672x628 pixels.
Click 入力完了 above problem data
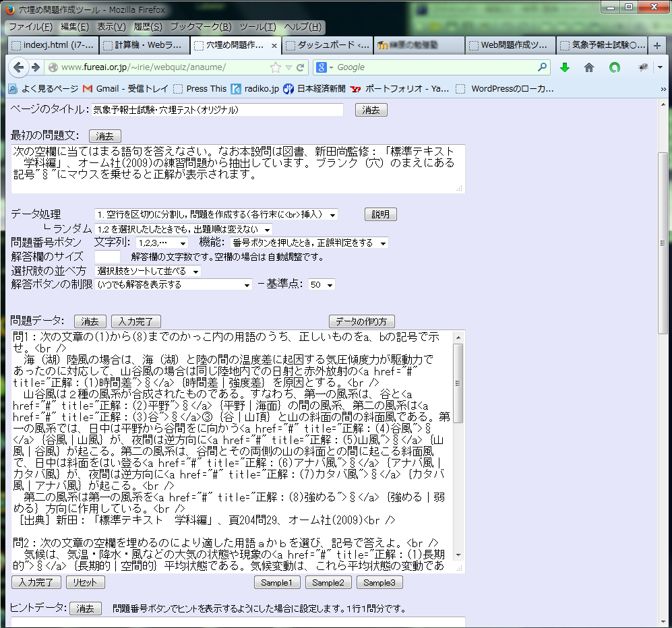(136, 321)
